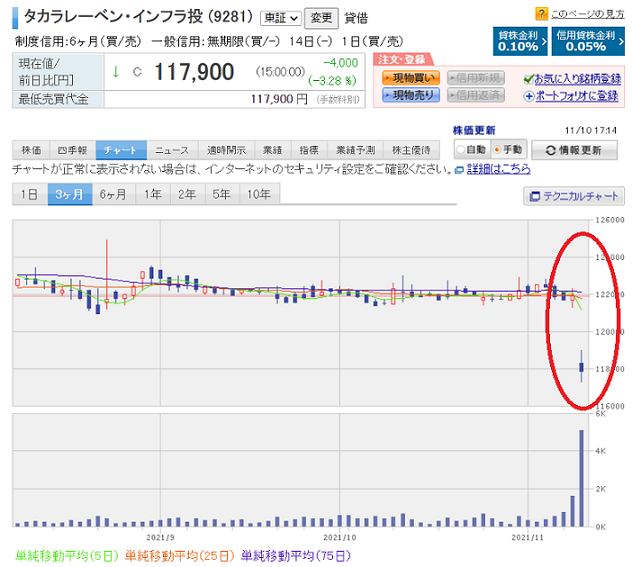The image size is (632, 567).
Task: Click the latest candlestick near 118000
Action: (x=581, y=367)
